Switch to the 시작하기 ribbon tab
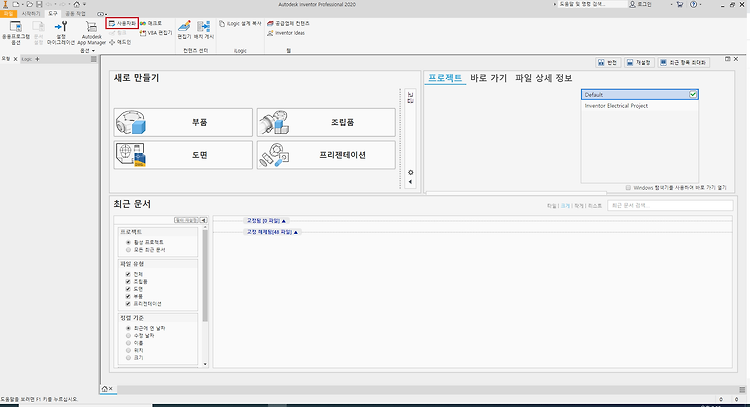 coord(31,14)
